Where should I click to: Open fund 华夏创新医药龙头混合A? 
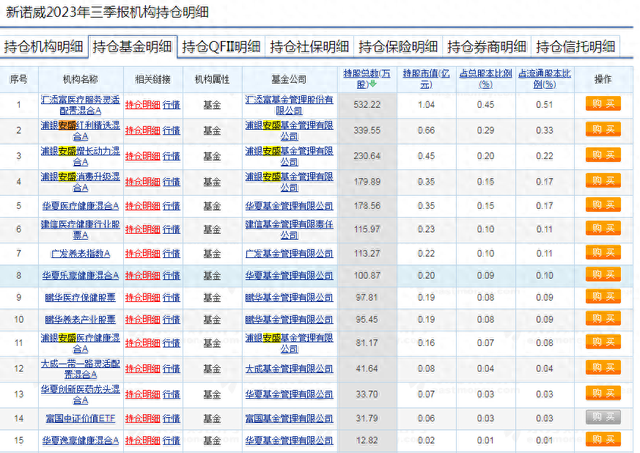coord(80,395)
